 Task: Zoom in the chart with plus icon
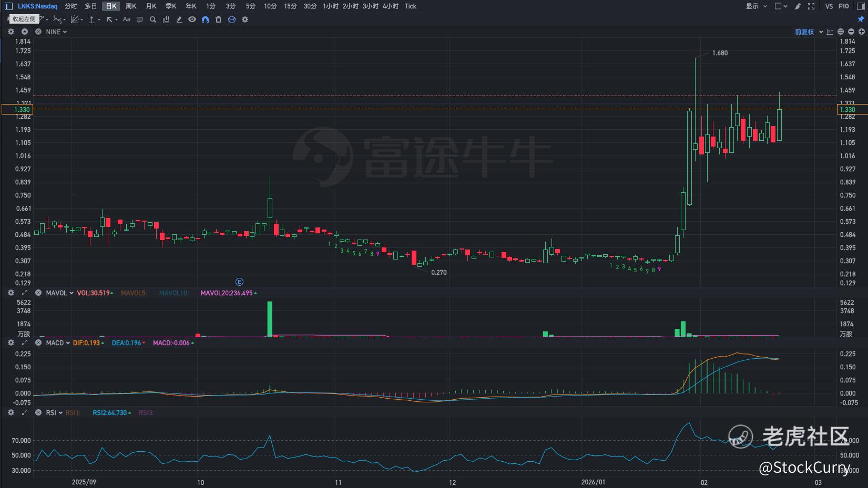(862, 32)
